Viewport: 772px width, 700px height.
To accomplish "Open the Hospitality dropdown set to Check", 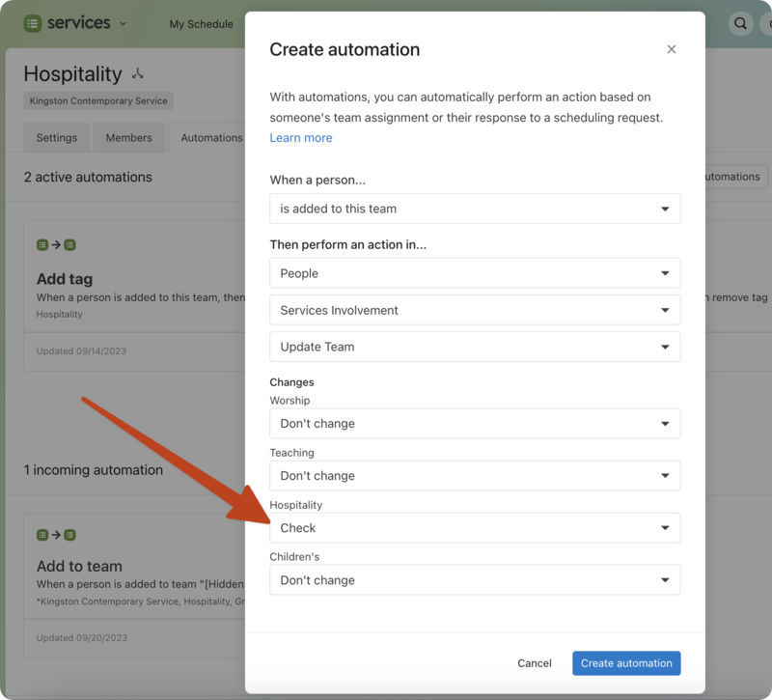I will [474, 528].
